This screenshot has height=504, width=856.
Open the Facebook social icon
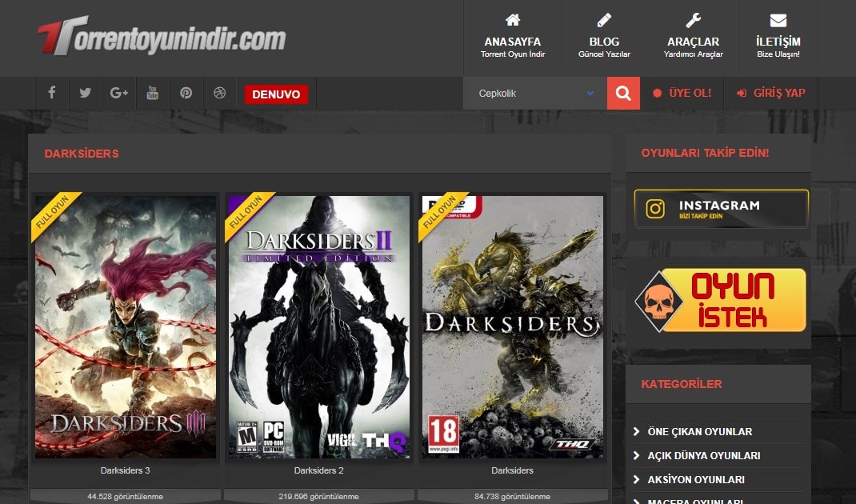coord(52,93)
